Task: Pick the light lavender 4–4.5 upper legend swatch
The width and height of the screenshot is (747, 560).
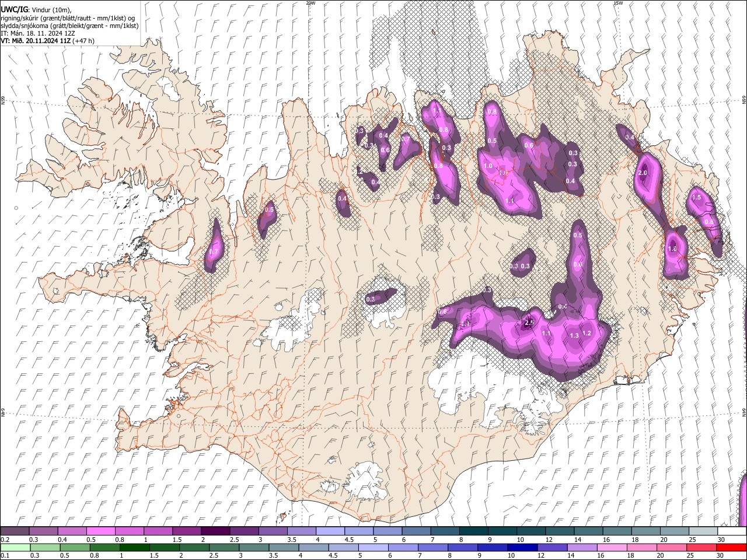Action: pyautogui.click(x=330, y=531)
